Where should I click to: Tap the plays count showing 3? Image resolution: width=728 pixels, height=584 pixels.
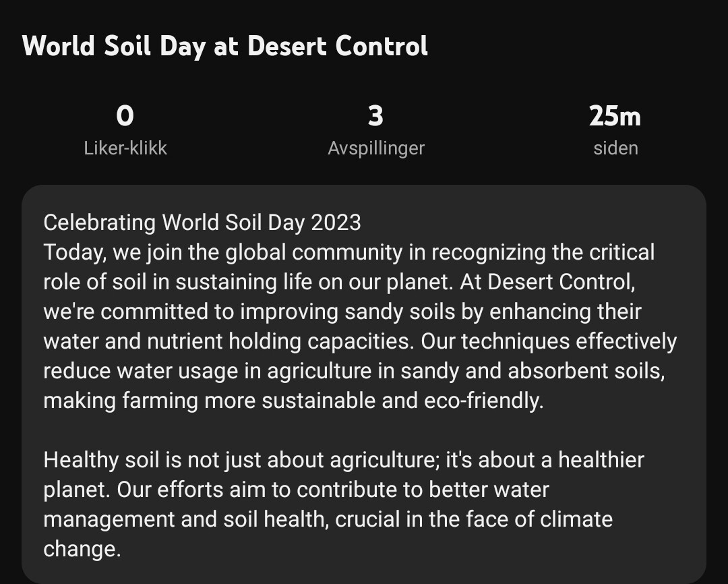[375, 116]
